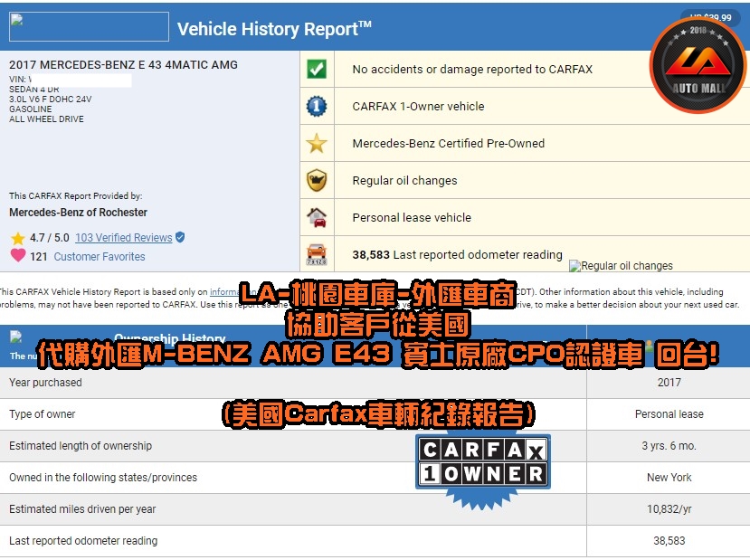This screenshot has height=560, width=750.
Task: Click the Personal lease owner type value
Action: pos(669,414)
